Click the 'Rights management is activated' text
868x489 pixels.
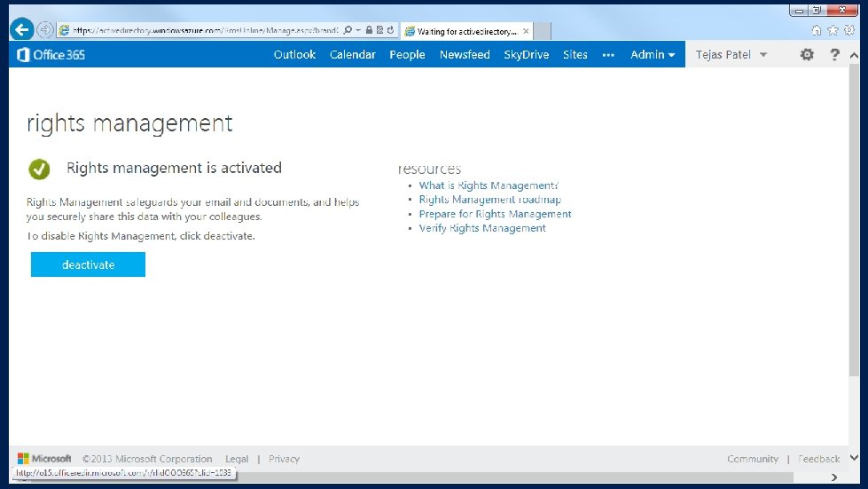(x=174, y=168)
